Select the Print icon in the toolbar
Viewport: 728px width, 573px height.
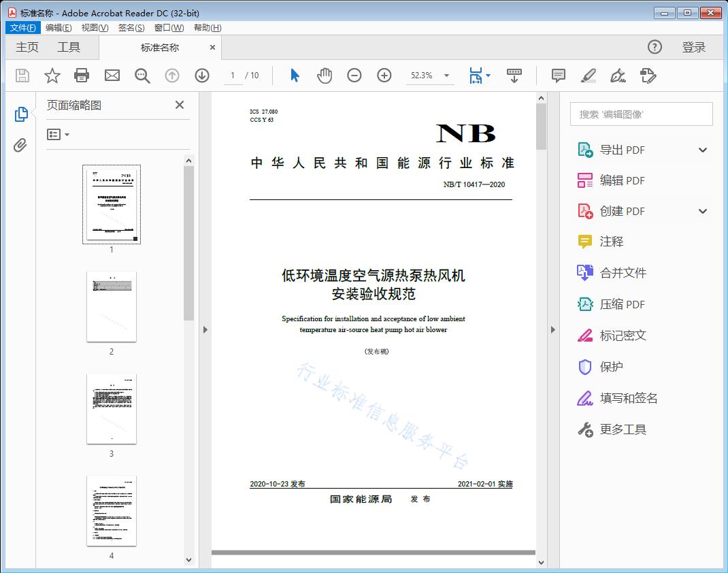pyautogui.click(x=82, y=76)
